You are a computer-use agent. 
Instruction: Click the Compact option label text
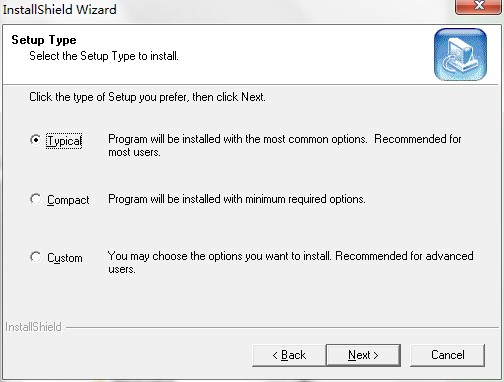pyautogui.click(x=68, y=200)
